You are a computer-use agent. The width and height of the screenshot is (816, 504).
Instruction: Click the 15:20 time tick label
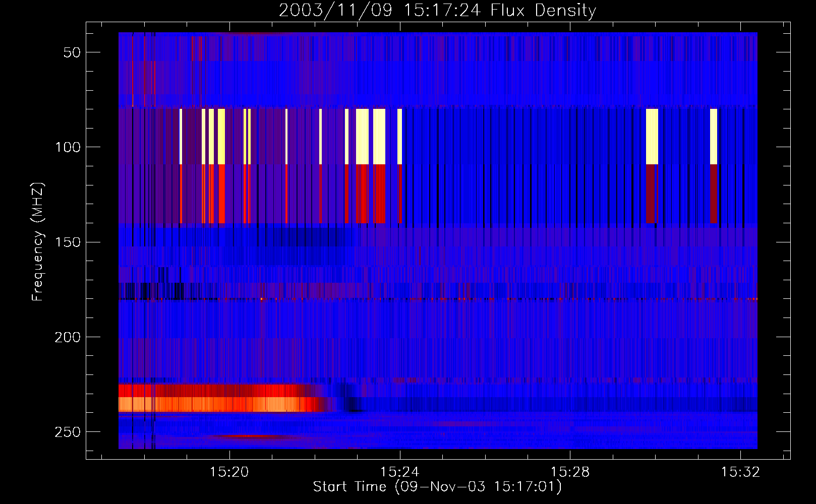tap(229, 472)
